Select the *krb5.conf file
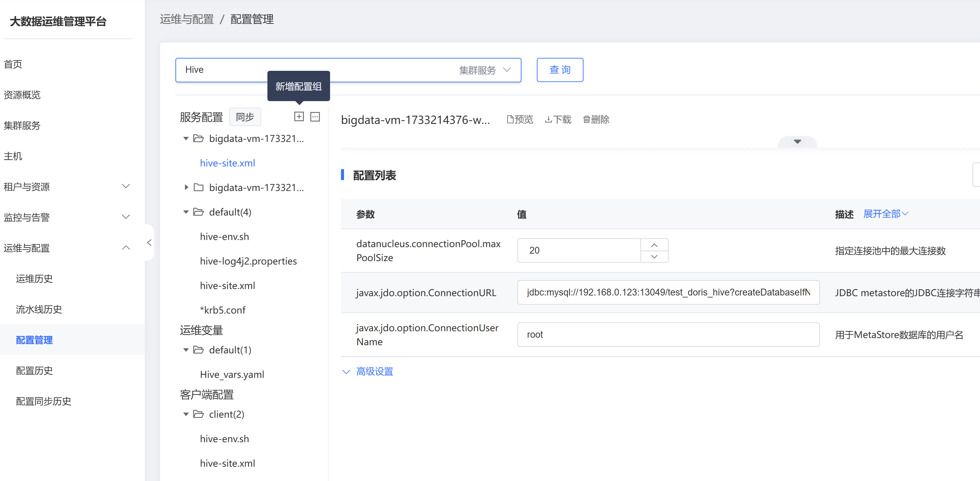 pyautogui.click(x=222, y=310)
